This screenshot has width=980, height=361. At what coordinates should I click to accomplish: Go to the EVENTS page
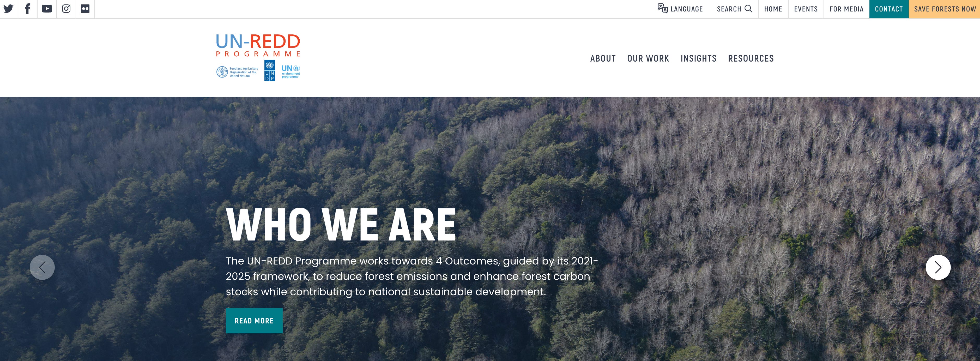pyautogui.click(x=806, y=9)
